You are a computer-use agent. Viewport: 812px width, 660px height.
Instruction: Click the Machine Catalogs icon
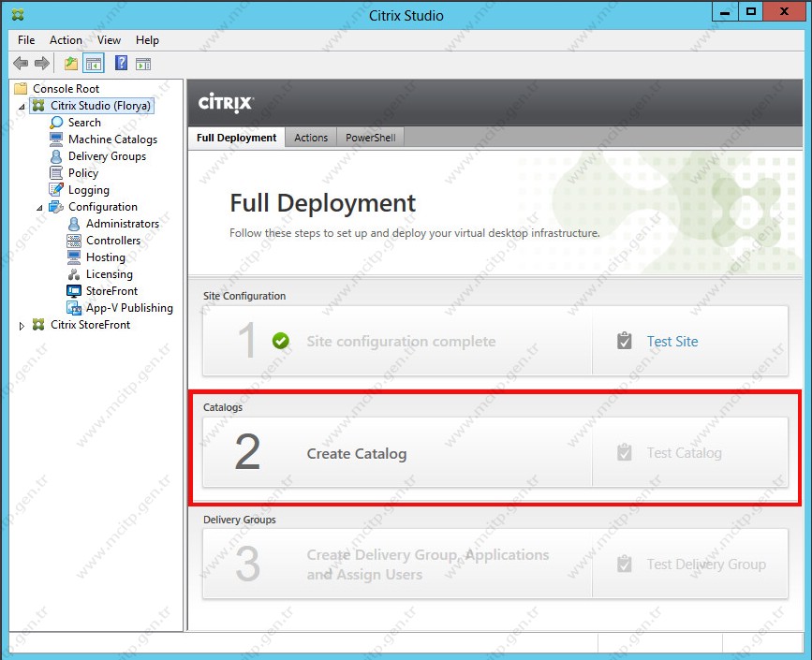(x=56, y=139)
